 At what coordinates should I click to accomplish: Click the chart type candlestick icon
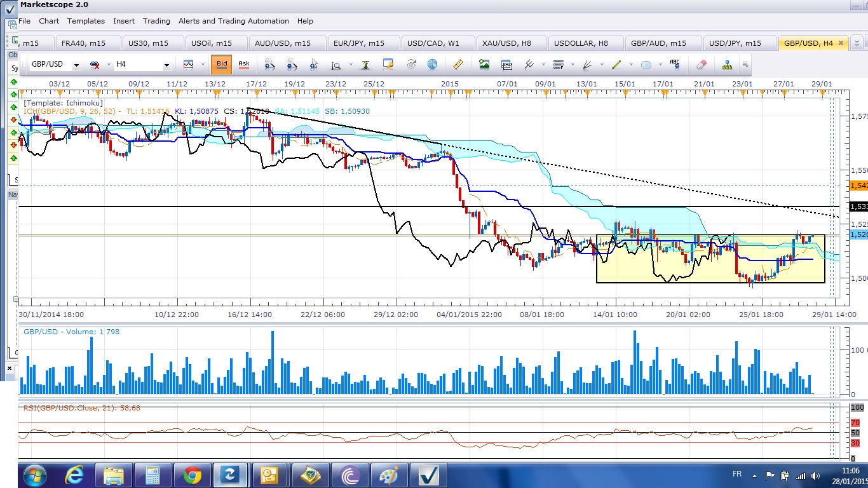188,64
